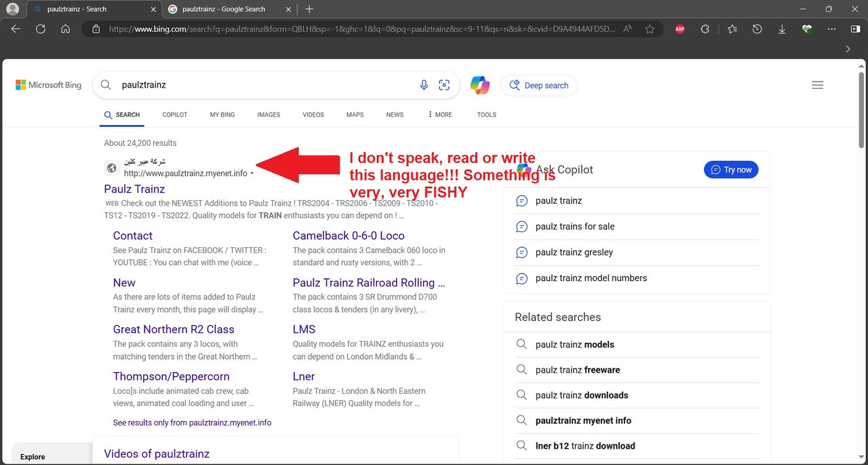Close the Google Search tab

[287, 9]
